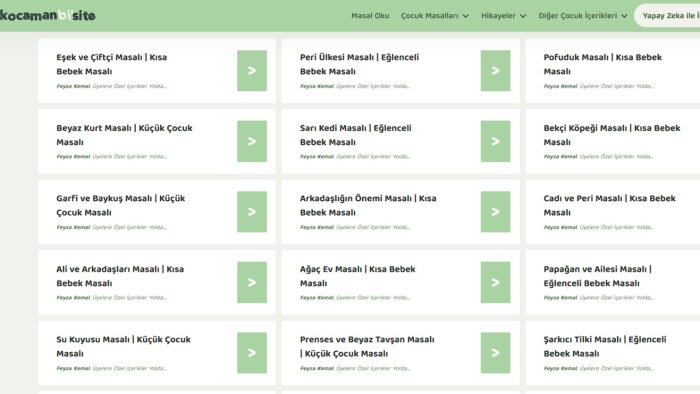Click arrow icon for Ağaç Ev Masalı
Viewport: 700px width, 394px height.
(496, 282)
